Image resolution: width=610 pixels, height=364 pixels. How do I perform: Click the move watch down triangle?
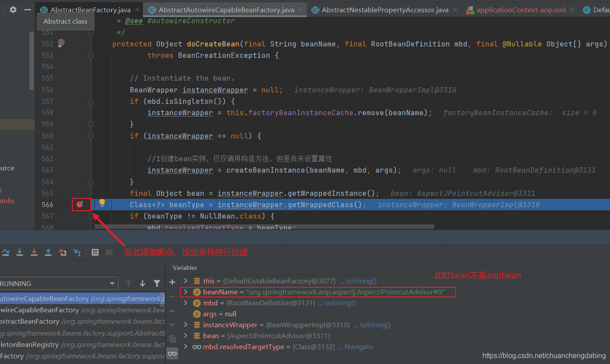point(172,325)
